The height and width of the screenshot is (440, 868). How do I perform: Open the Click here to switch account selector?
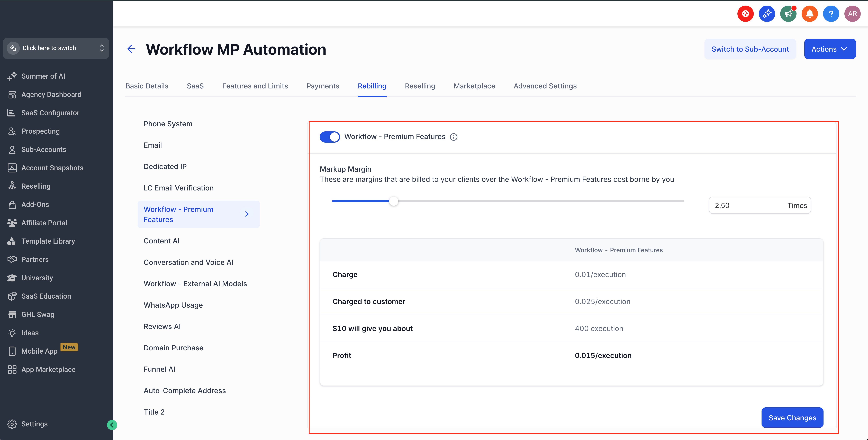pos(56,48)
